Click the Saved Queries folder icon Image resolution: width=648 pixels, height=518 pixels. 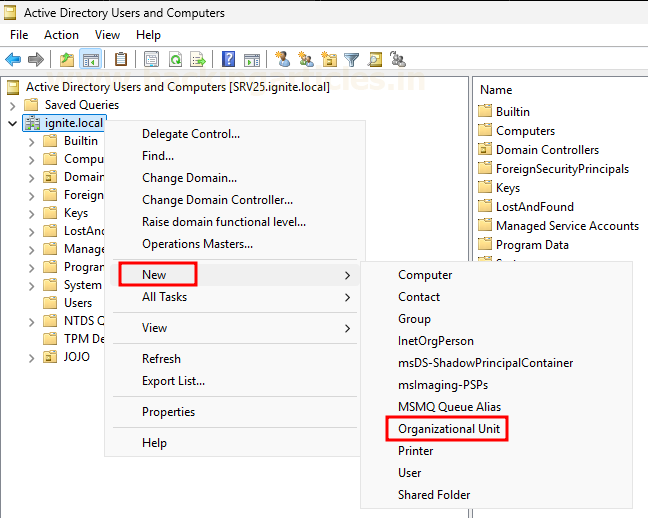coord(31,105)
